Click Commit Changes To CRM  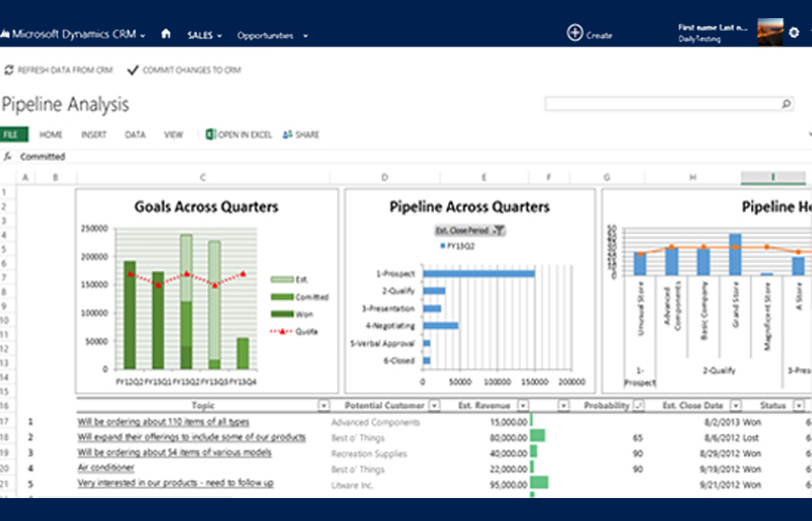point(184,70)
